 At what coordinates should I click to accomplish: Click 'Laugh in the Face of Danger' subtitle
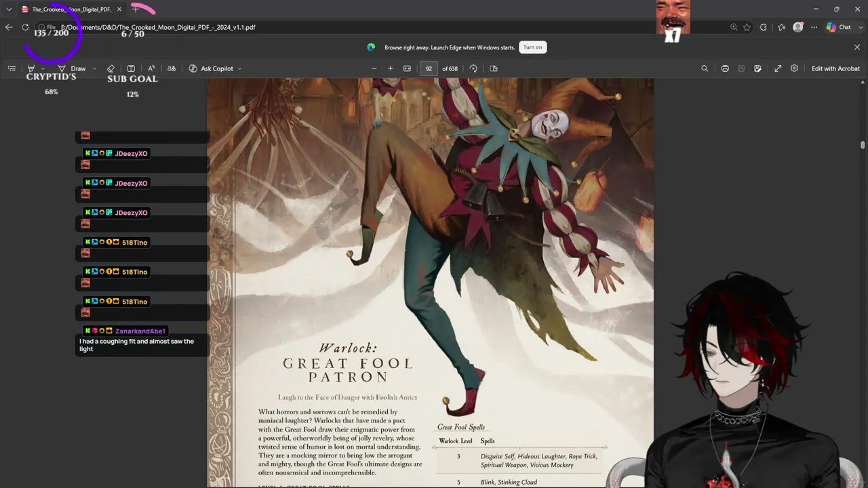[x=347, y=397]
